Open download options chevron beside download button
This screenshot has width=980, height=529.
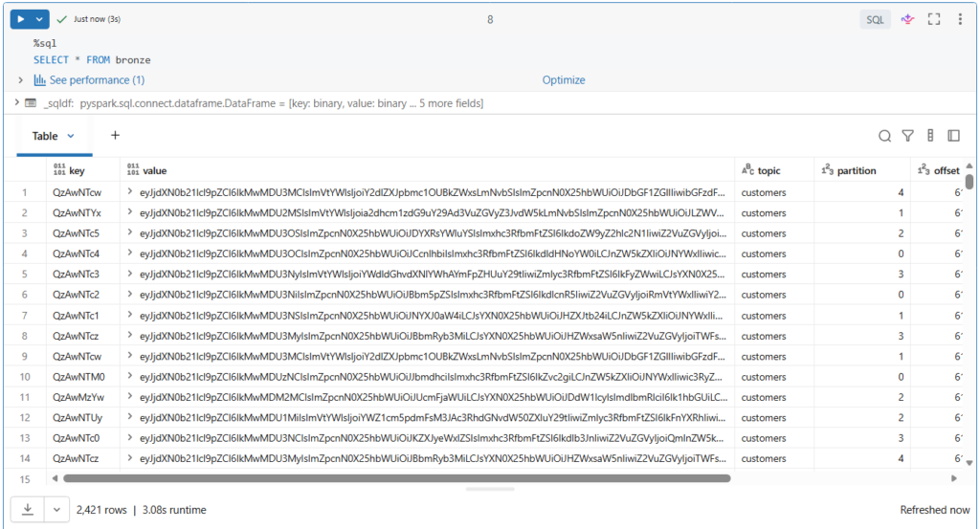click(57, 510)
